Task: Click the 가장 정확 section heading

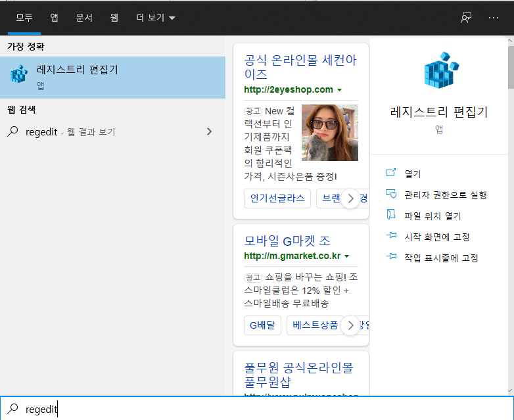Action: coord(26,46)
